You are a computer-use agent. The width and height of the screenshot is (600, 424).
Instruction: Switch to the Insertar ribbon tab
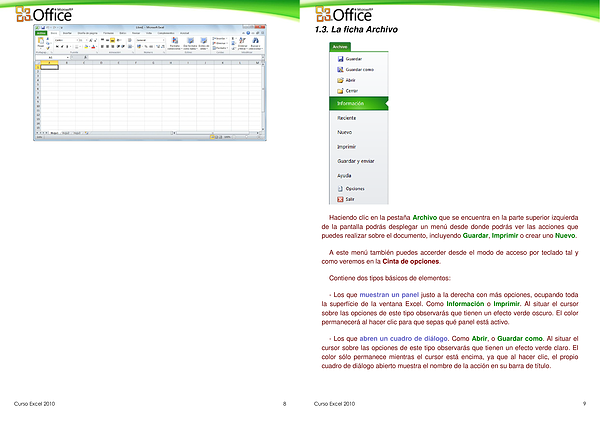click(x=67, y=33)
